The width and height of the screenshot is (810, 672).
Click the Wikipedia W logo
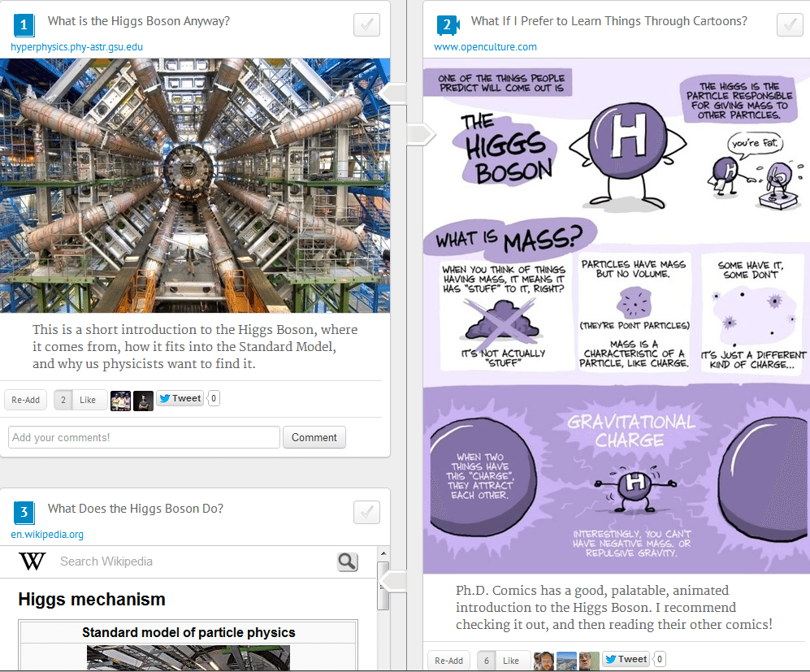tap(32, 561)
